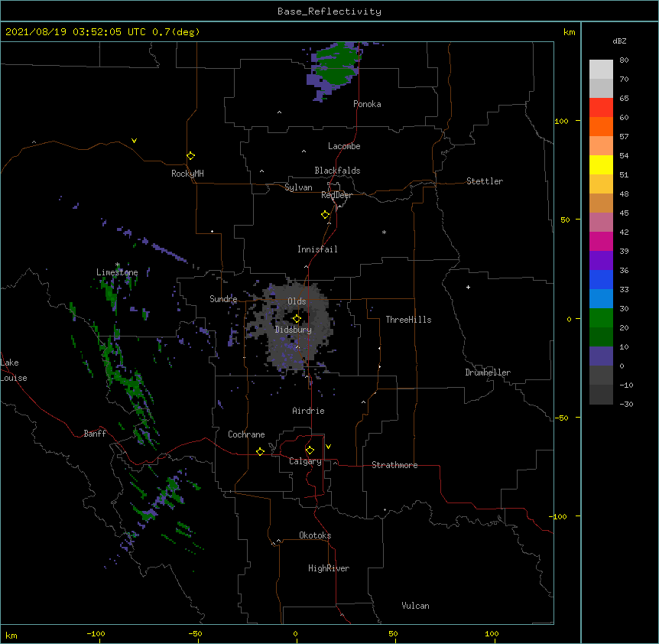Click the RedDeer city label
This screenshot has width=659, height=644.
(336, 195)
